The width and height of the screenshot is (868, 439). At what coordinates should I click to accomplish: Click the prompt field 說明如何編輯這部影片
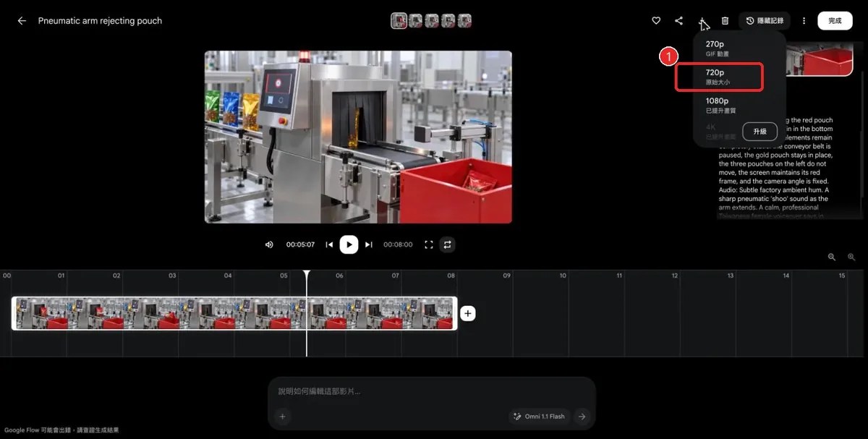(432, 391)
